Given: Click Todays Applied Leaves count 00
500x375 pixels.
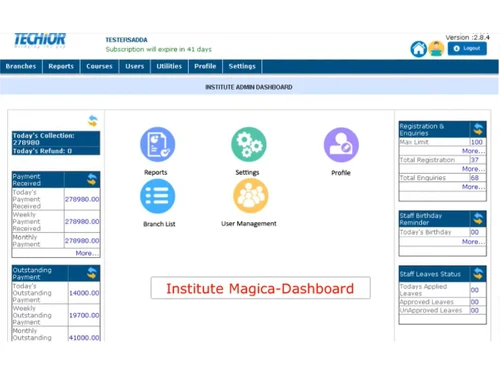Looking at the screenshot, I should click(475, 290).
